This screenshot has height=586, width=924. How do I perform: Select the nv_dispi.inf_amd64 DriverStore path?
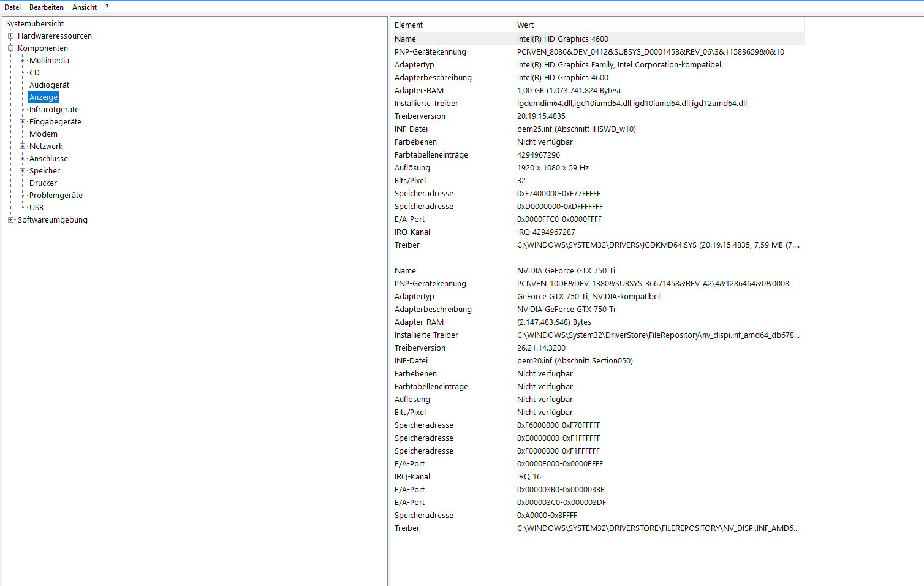(x=658, y=335)
